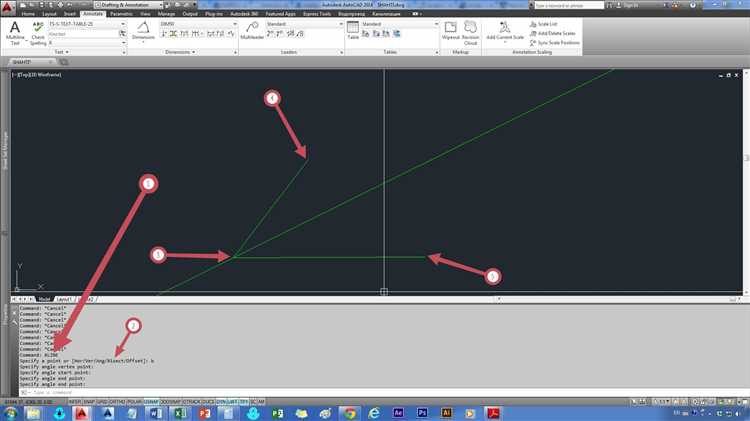Open the Autodesk 360 ribbon tab

[x=244, y=14]
